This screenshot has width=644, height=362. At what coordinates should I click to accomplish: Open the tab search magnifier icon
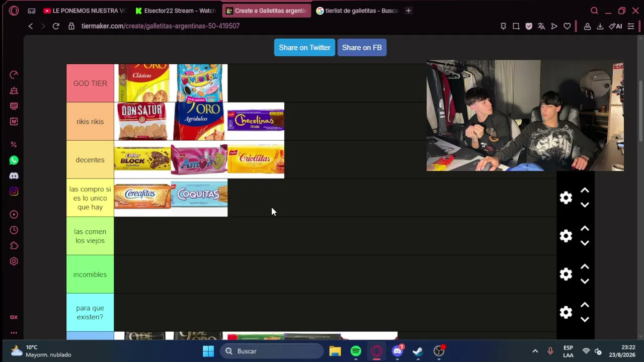[594, 11]
